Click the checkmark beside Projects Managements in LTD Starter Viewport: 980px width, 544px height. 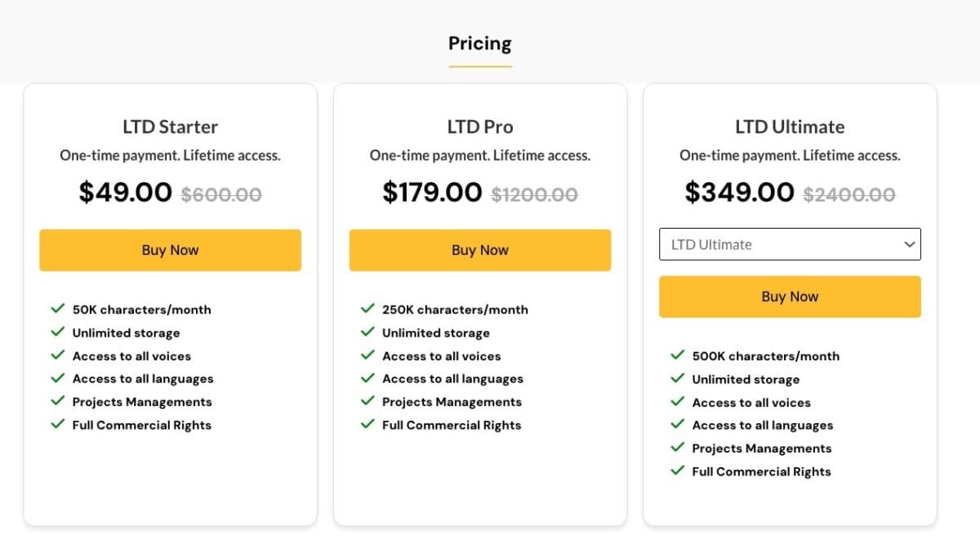click(x=57, y=401)
